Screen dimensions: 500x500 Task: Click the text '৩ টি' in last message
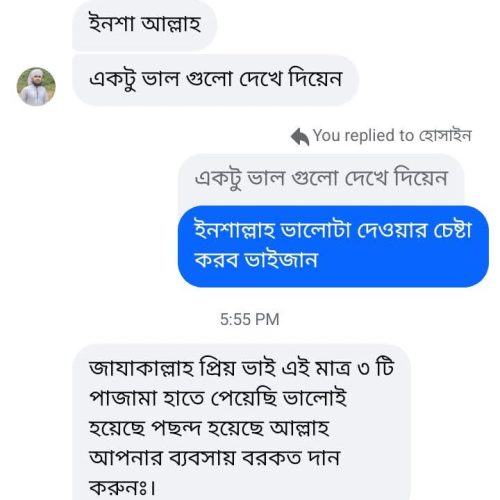click(x=375, y=368)
